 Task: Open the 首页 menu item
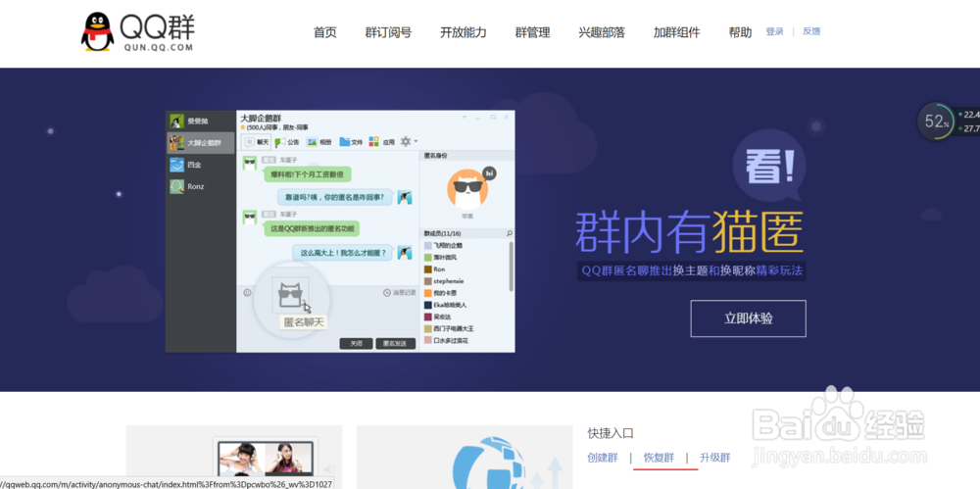325,32
